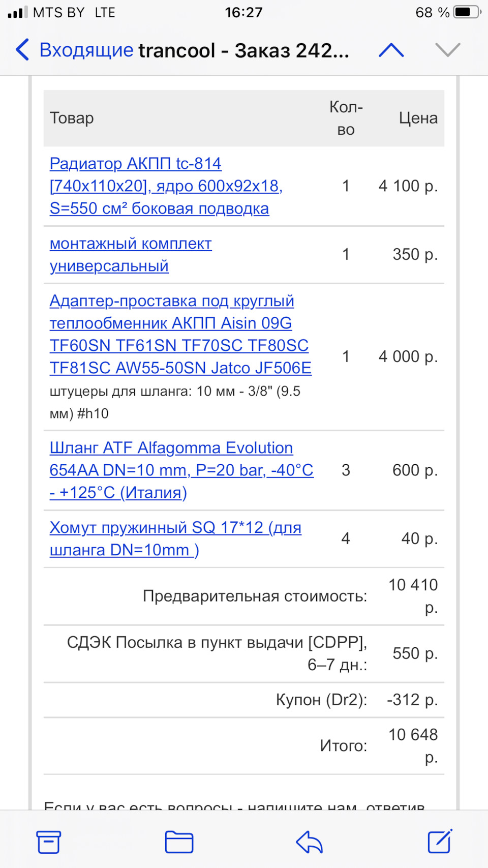Viewport: 488px width, 868px height.
Task: Tap the Compose new message icon
Action: [x=440, y=842]
